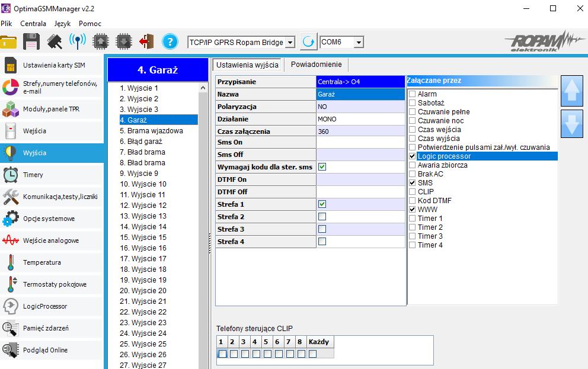
Task: Open TCP/IP GPRS Ropam Bridge dropdown
Action: [290, 42]
